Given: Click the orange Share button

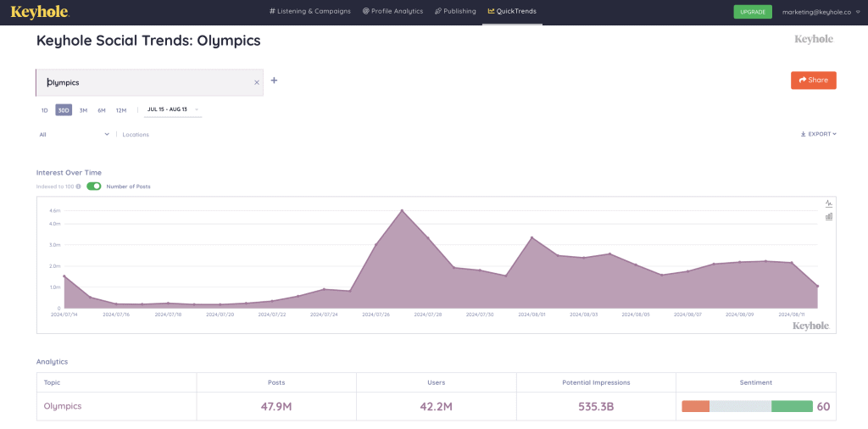Looking at the screenshot, I should [813, 81].
